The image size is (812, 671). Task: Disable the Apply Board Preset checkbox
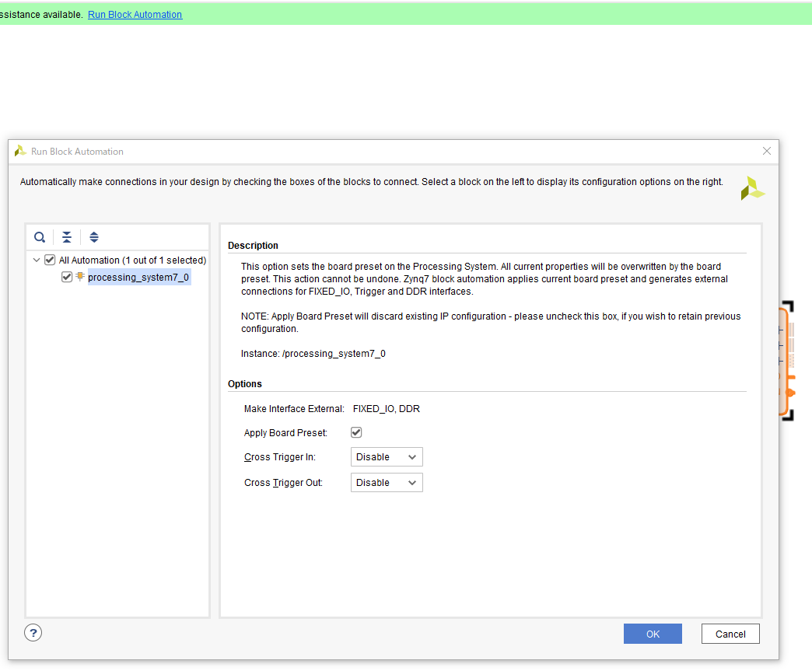point(356,432)
